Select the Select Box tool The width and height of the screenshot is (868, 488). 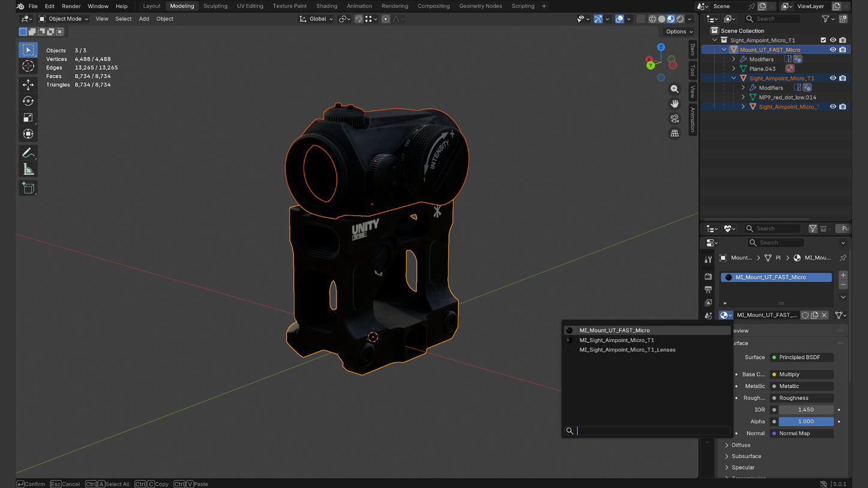tap(28, 50)
